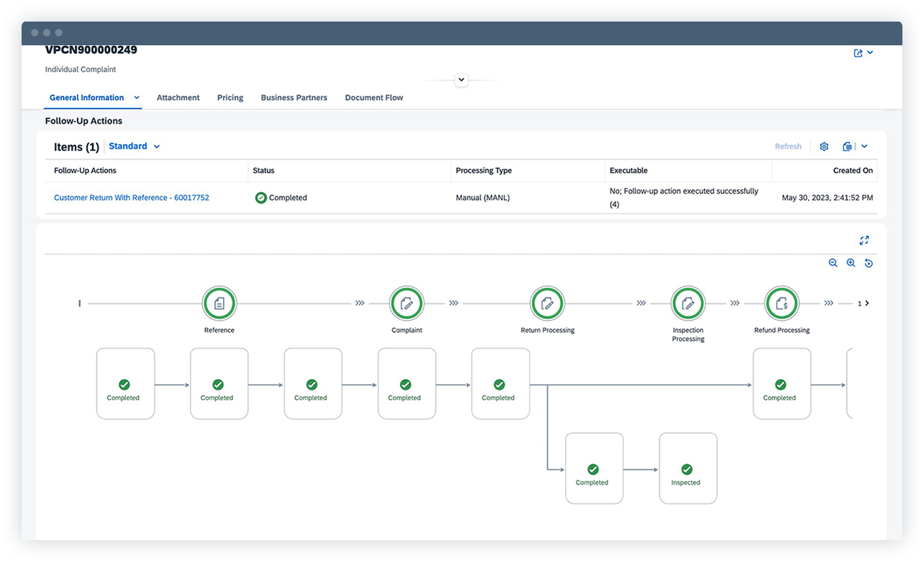
Task: Open the table settings gear
Action: click(824, 146)
